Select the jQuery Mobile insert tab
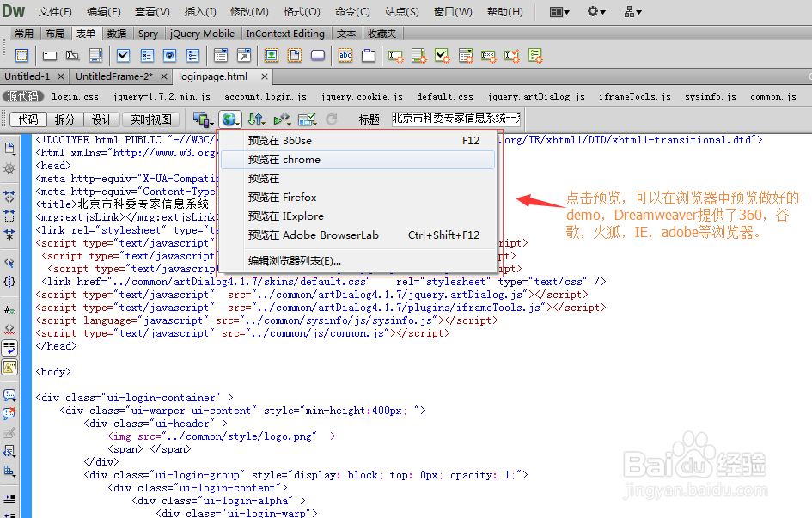The width and height of the screenshot is (812, 518). pos(202,34)
